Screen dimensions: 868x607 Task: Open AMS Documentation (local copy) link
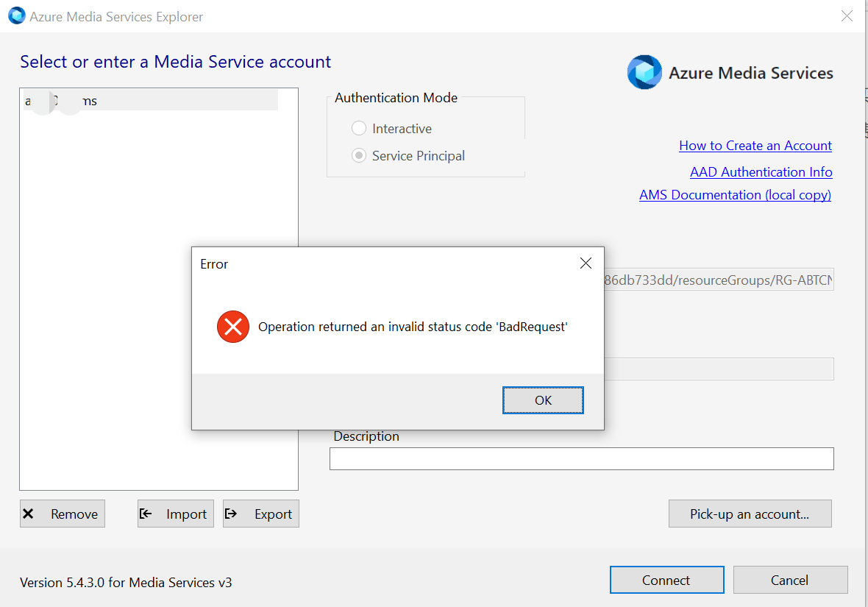[735, 195]
